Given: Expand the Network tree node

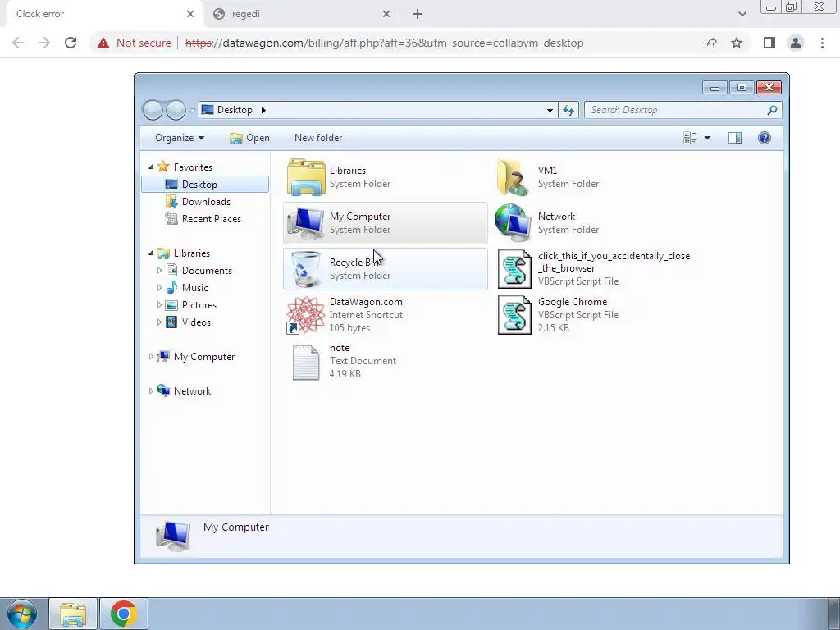Looking at the screenshot, I should [151, 391].
